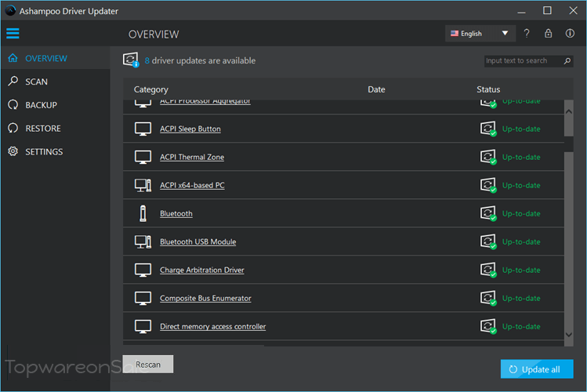This screenshot has width=587, height=392.
Task: Click the Scan magnifier icon in sidebar
Action: pos(13,82)
